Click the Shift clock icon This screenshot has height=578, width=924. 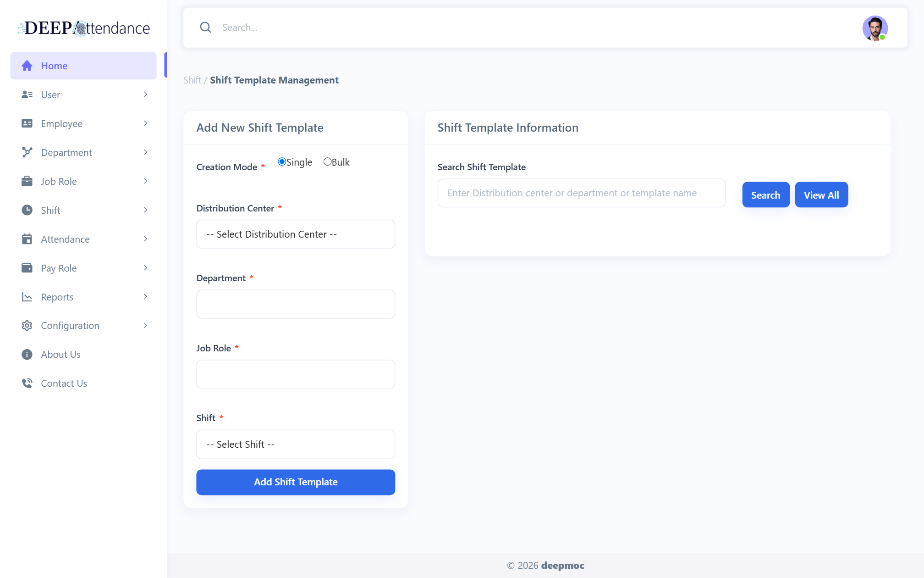tap(27, 210)
